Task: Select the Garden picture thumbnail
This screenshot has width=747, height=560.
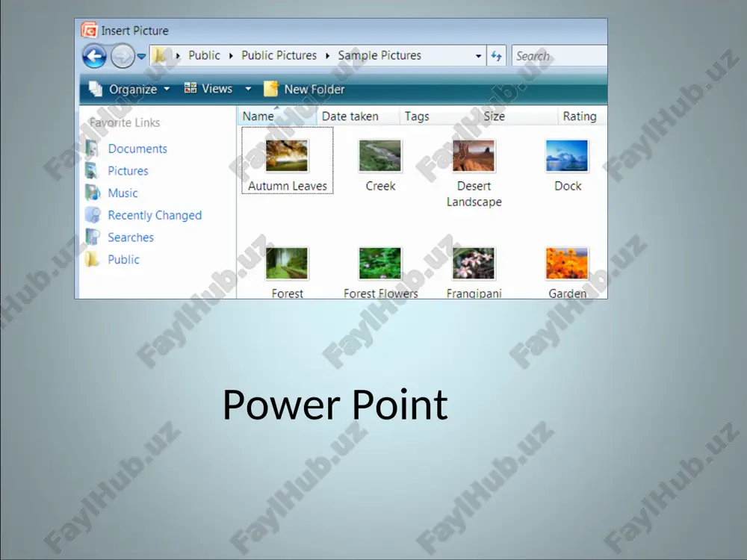Action: point(567,264)
